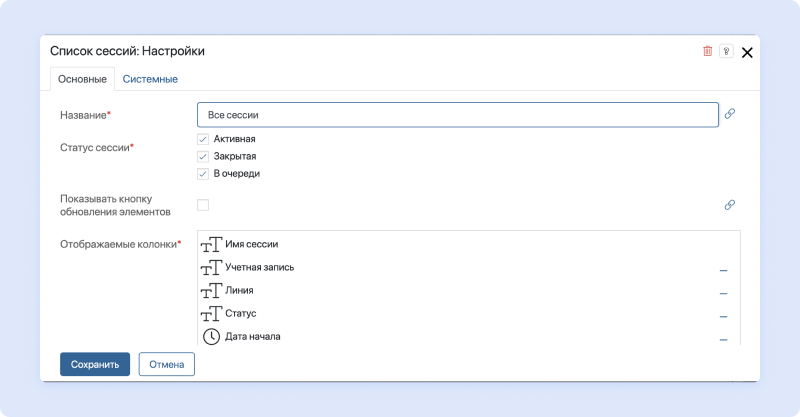Click link icon beside update button option

pyautogui.click(x=730, y=205)
